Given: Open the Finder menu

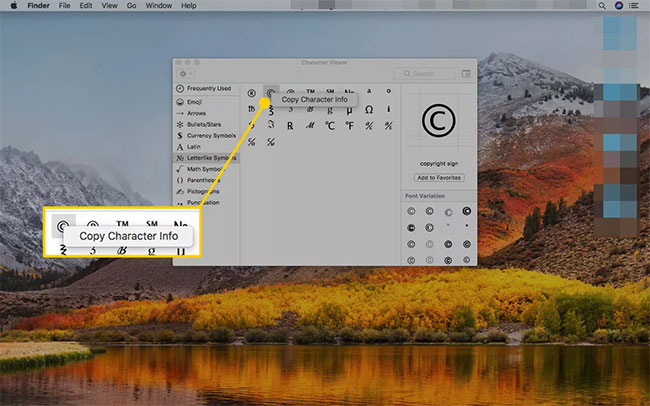Looking at the screenshot, I should point(39,5).
